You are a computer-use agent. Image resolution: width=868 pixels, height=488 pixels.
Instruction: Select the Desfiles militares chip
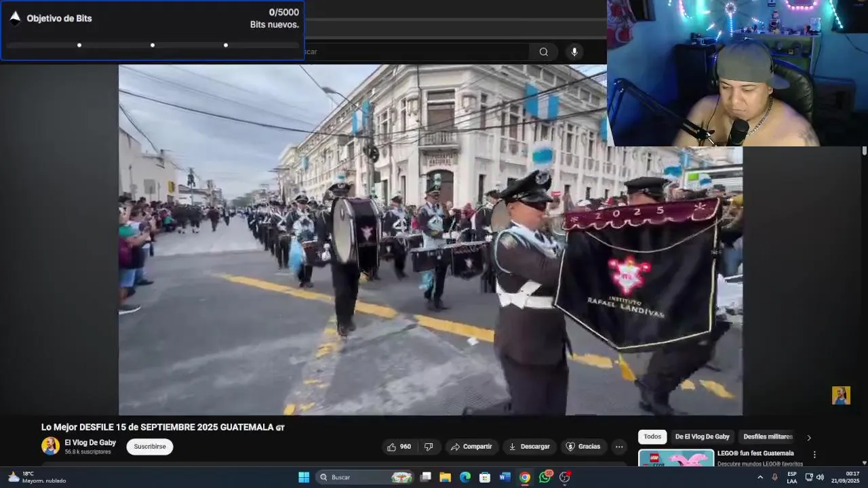click(768, 437)
